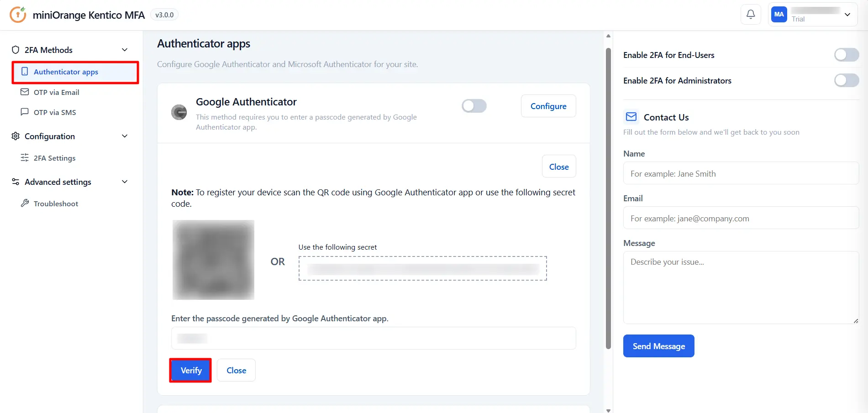Click the chat icon for OTP via SMS
Viewport: 868px width, 413px height.
coord(25,112)
